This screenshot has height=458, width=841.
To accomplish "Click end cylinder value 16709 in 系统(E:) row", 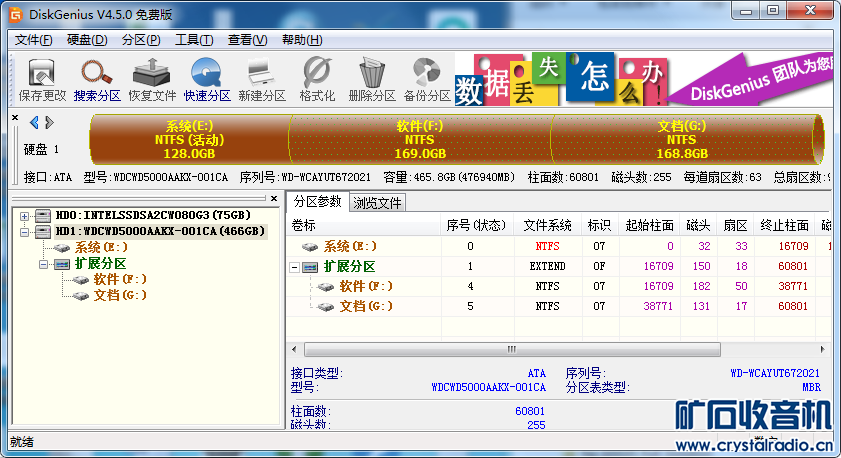I will coord(793,246).
